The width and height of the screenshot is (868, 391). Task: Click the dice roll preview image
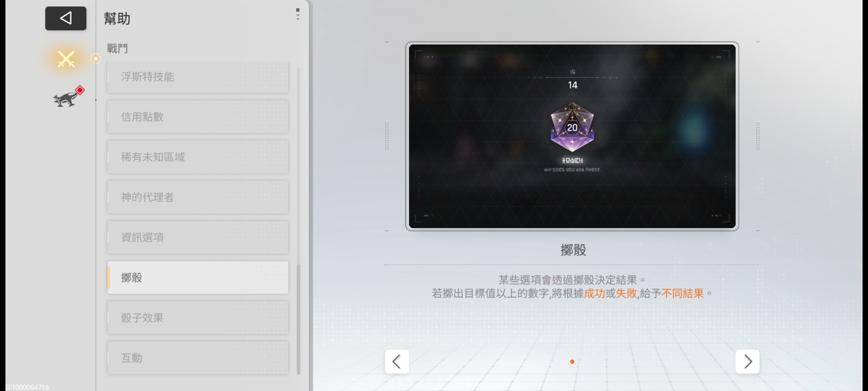571,195
